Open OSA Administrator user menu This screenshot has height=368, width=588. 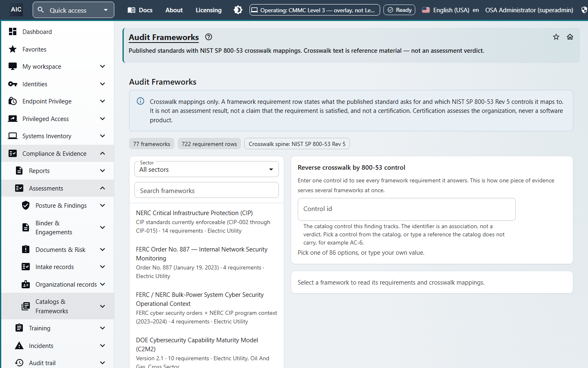pyautogui.click(x=529, y=10)
